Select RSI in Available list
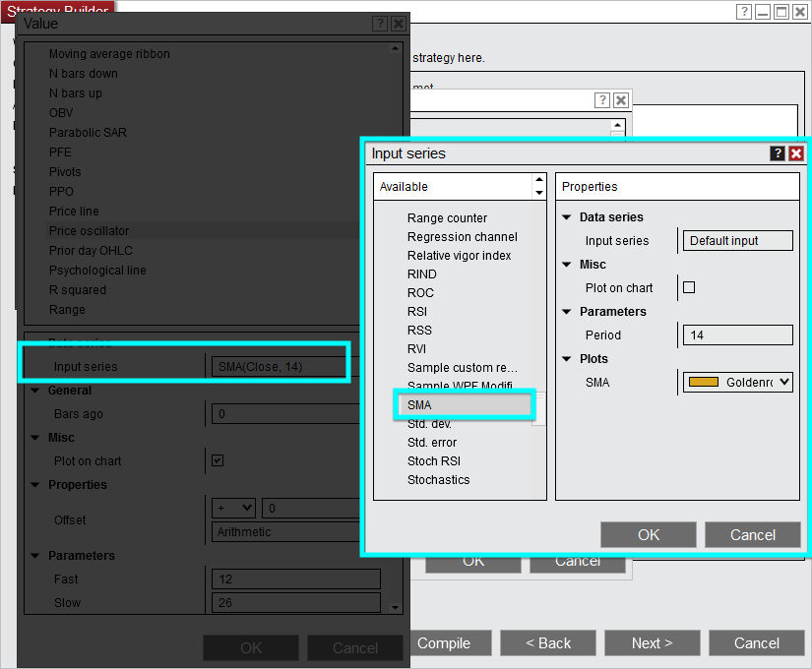Viewport: 812px width, 669px height. click(x=417, y=311)
